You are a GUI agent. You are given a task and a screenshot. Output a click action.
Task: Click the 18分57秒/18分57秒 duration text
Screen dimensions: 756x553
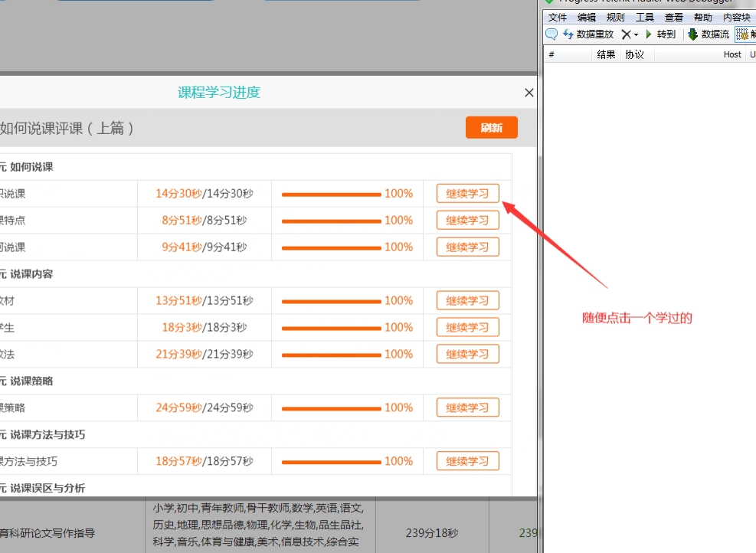[x=205, y=461]
